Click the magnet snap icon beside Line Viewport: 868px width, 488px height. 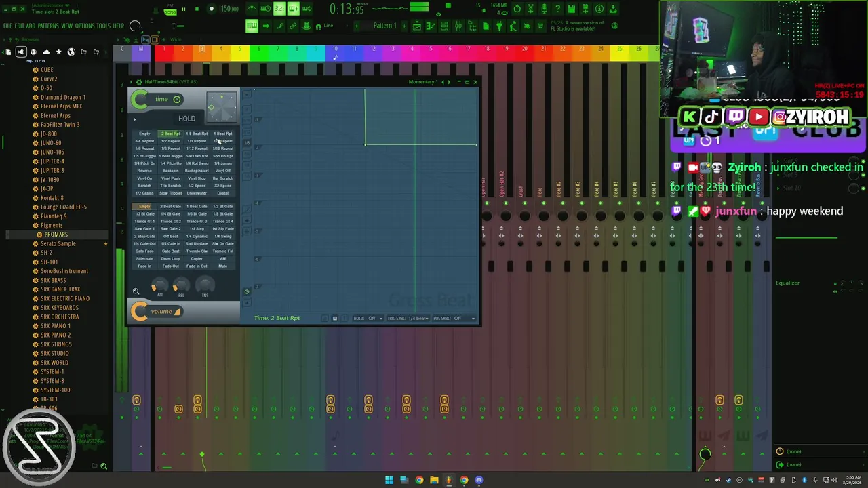[317, 26]
